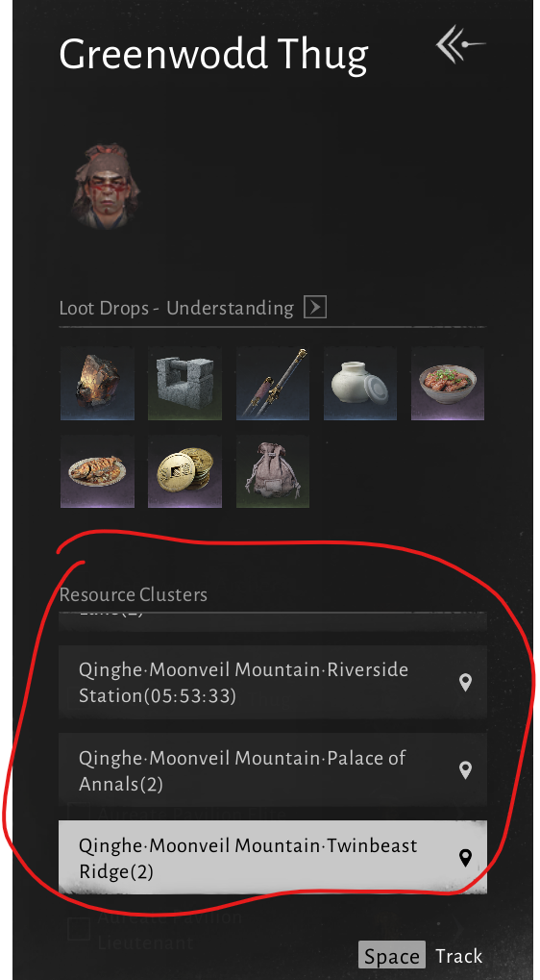
Task: Expand Loot Drops Understanding arrow button
Action: tap(315, 308)
